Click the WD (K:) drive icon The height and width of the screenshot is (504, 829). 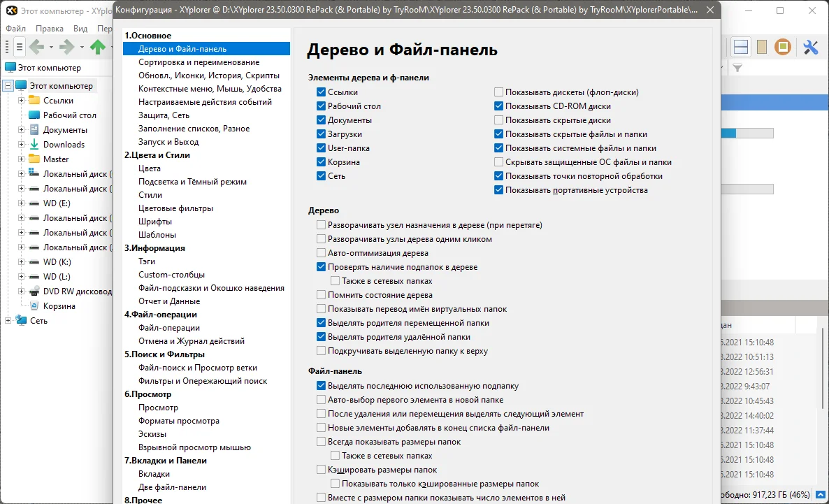pyautogui.click(x=34, y=261)
